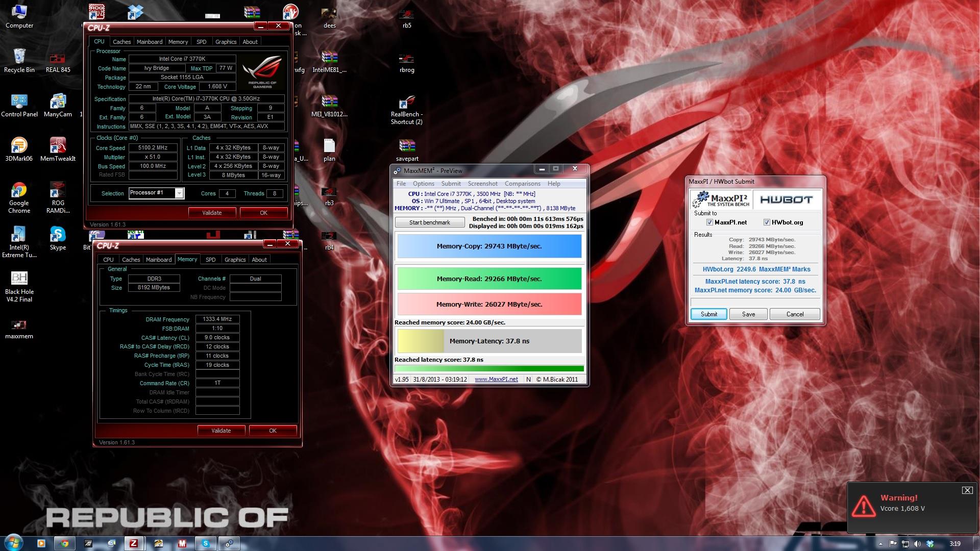Launch the RealBench Shortcut (2) icon
This screenshot has height=551, width=980.
(x=407, y=110)
